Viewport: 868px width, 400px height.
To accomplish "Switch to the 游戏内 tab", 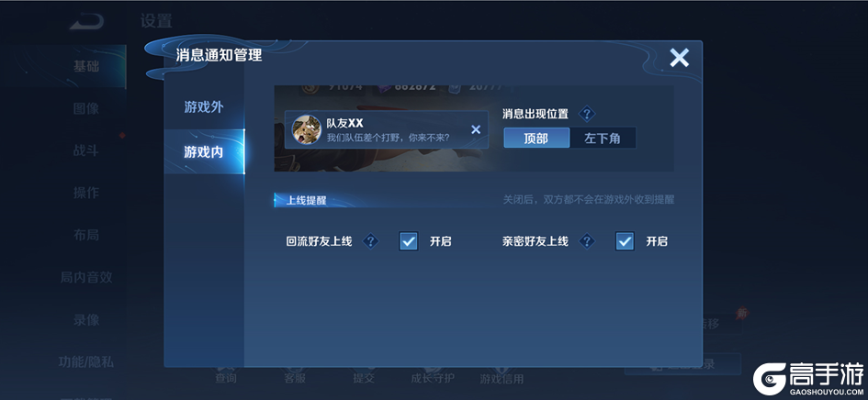I will (x=204, y=151).
